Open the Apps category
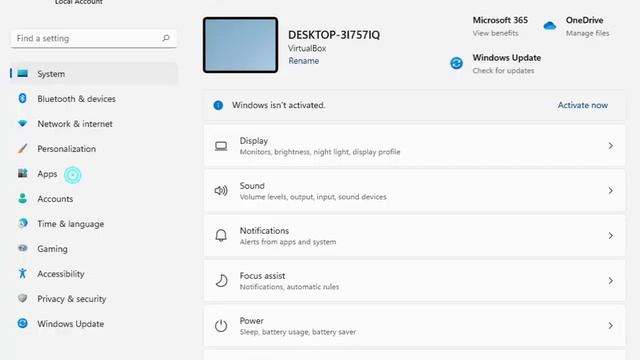The width and height of the screenshot is (640, 360). 94,174
